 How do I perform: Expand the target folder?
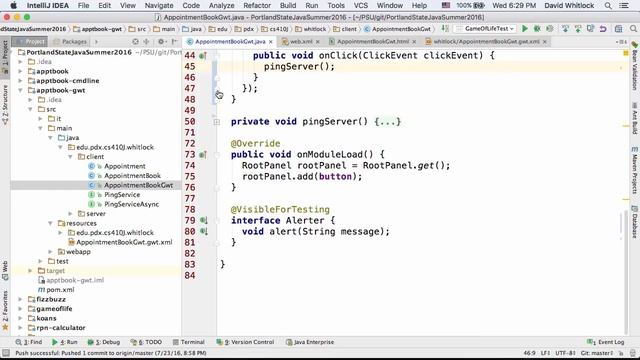click(x=30, y=271)
